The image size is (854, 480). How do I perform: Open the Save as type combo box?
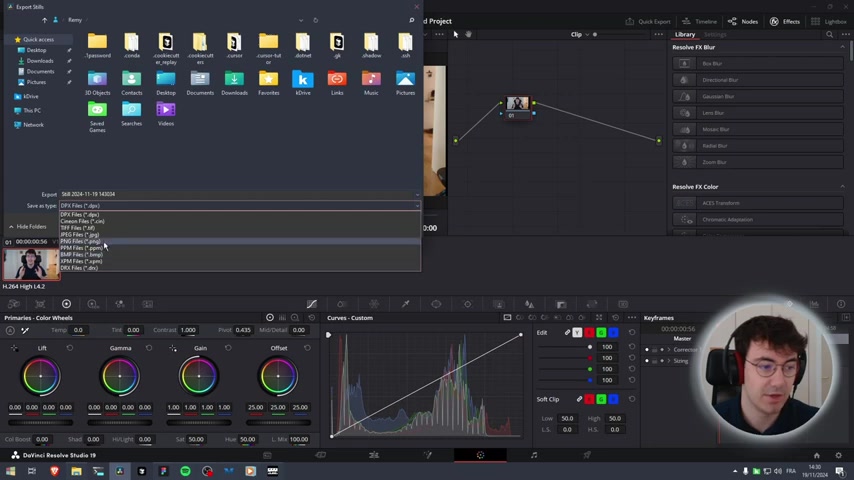[x=240, y=206]
